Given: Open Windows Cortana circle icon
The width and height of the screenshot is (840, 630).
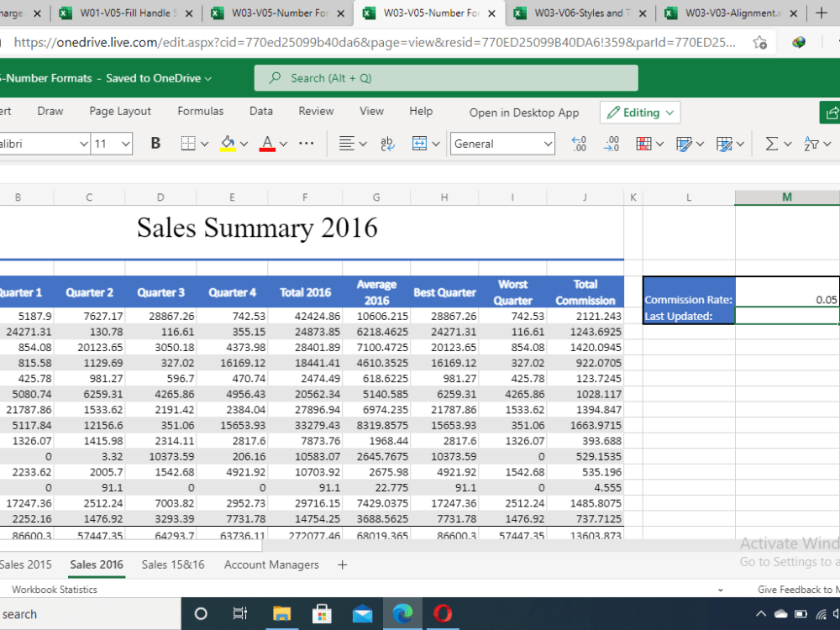Looking at the screenshot, I should pyautogui.click(x=201, y=613).
